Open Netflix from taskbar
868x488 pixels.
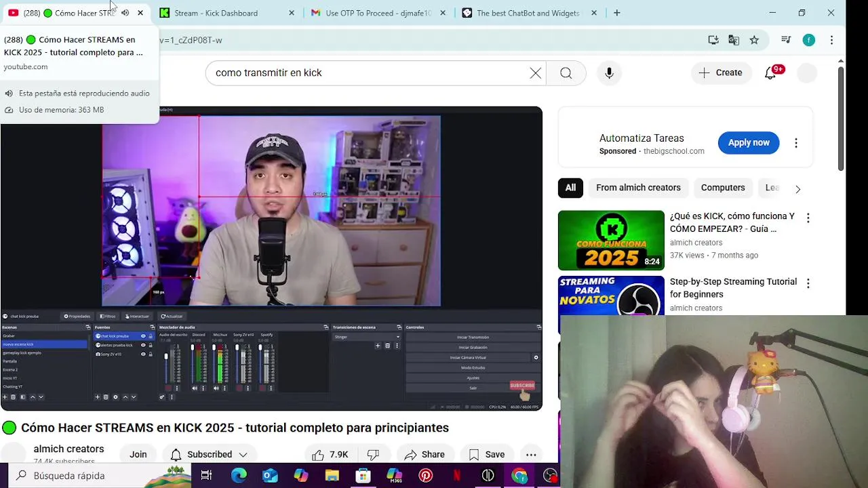coord(457,476)
